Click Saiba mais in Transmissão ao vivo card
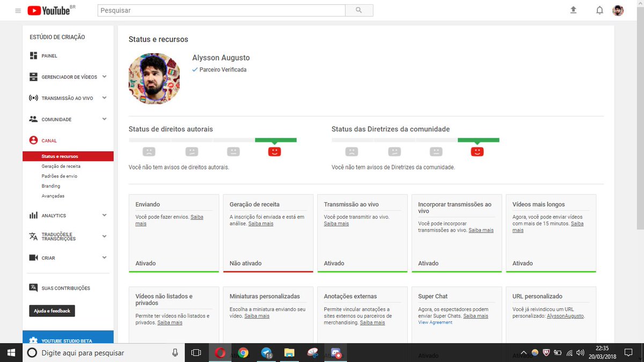 (x=336, y=224)
